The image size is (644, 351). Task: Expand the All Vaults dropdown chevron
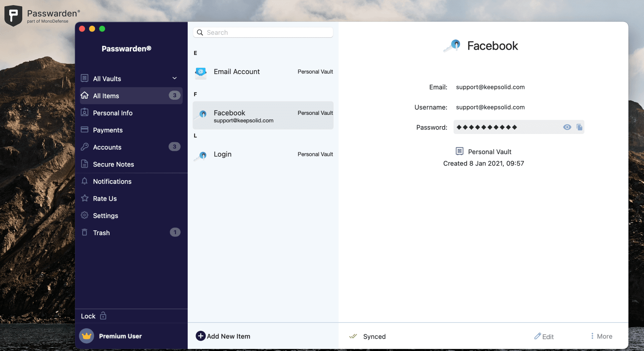point(175,78)
